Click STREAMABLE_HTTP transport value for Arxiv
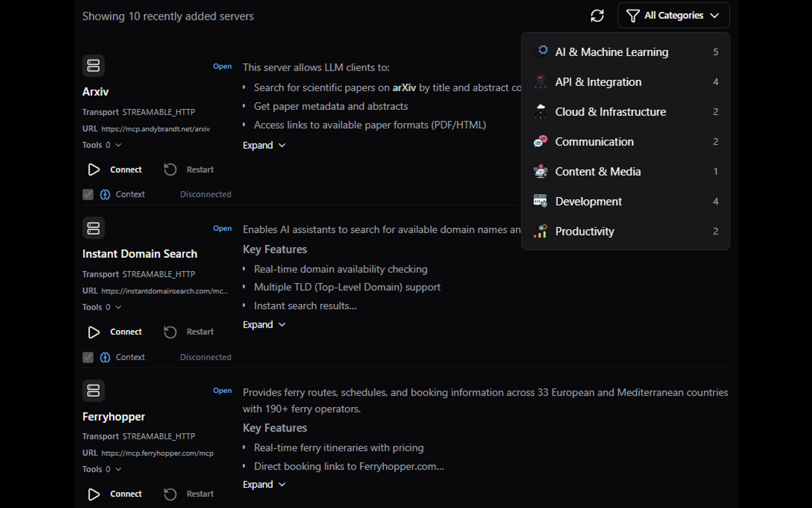 159,112
